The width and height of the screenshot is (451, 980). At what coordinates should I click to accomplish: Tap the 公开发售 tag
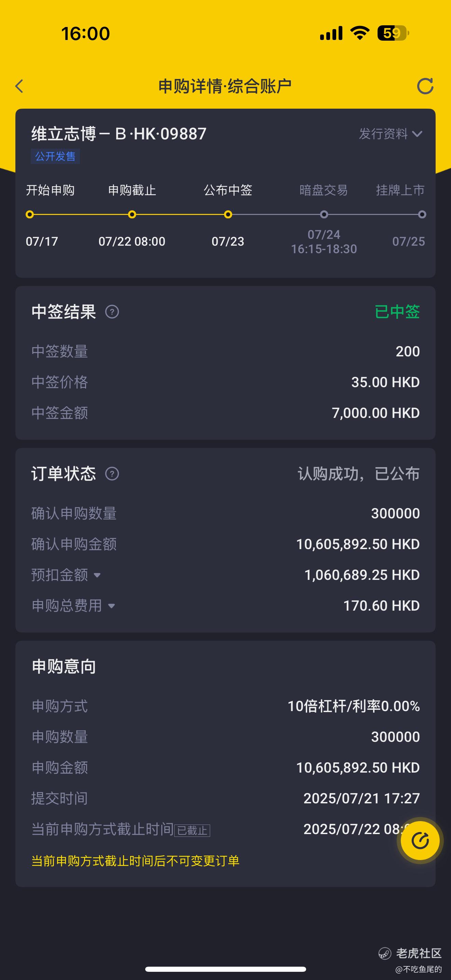coord(55,156)
